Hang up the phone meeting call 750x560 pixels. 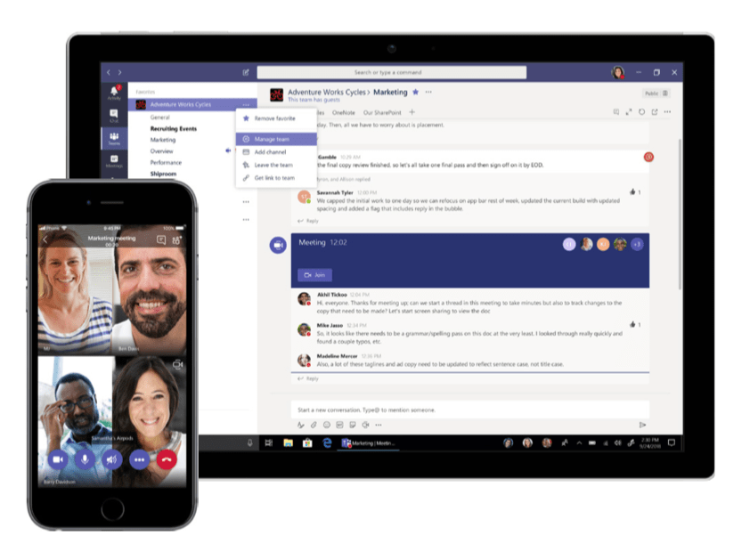tap(167, 459)
